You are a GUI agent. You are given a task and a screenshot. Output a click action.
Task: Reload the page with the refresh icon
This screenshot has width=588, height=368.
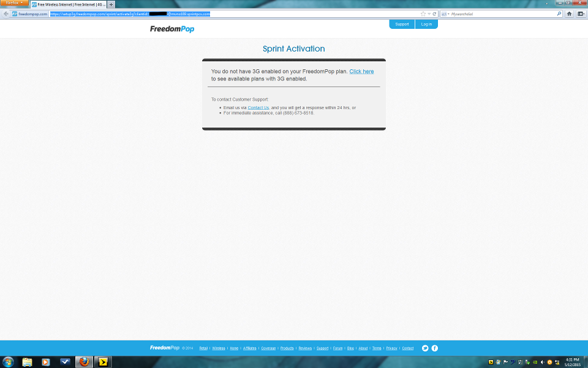click(x=434, y=14)
